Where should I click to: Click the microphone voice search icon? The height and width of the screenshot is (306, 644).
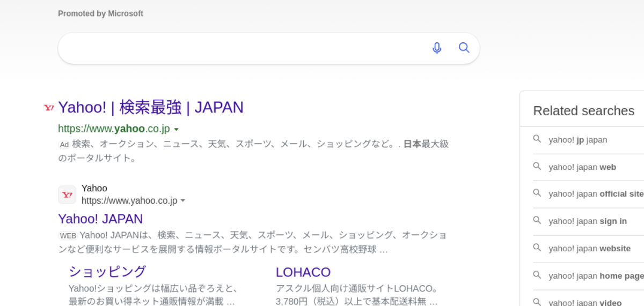[437, 48]
